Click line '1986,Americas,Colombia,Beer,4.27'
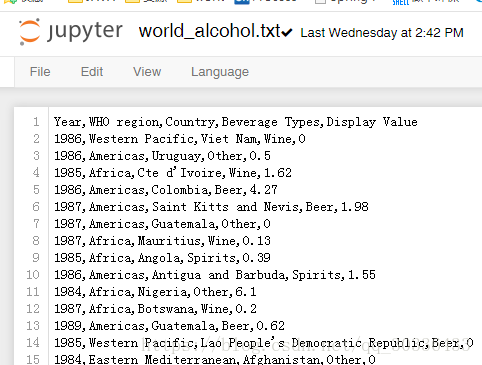482x365 pixels. click(x=166, y=190)
